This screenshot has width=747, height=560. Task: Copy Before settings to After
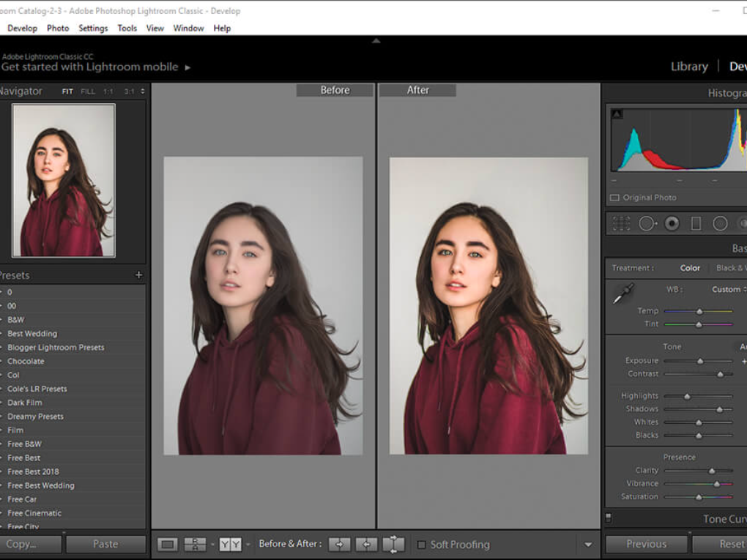click(339, 544)
